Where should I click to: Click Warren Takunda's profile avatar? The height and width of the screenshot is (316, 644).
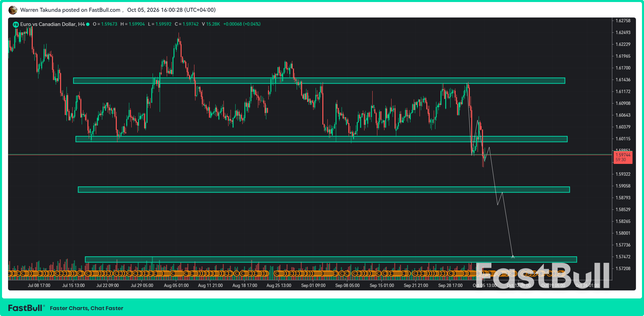pos(13,10)
